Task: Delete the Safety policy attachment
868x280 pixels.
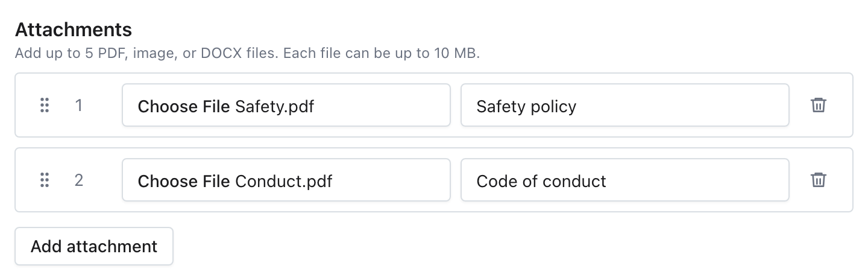Action: (x=818, y=105)
